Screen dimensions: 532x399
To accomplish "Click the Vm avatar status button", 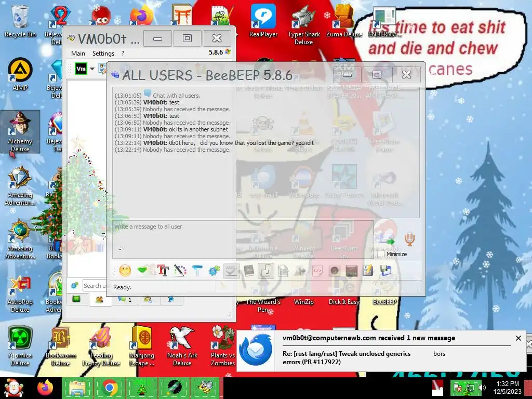I will [81, 69].
